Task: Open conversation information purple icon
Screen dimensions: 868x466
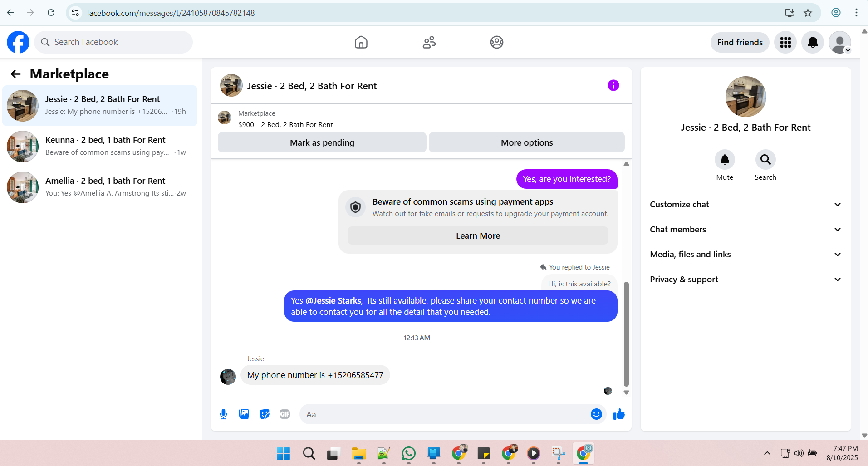Action: pos(613,85)
